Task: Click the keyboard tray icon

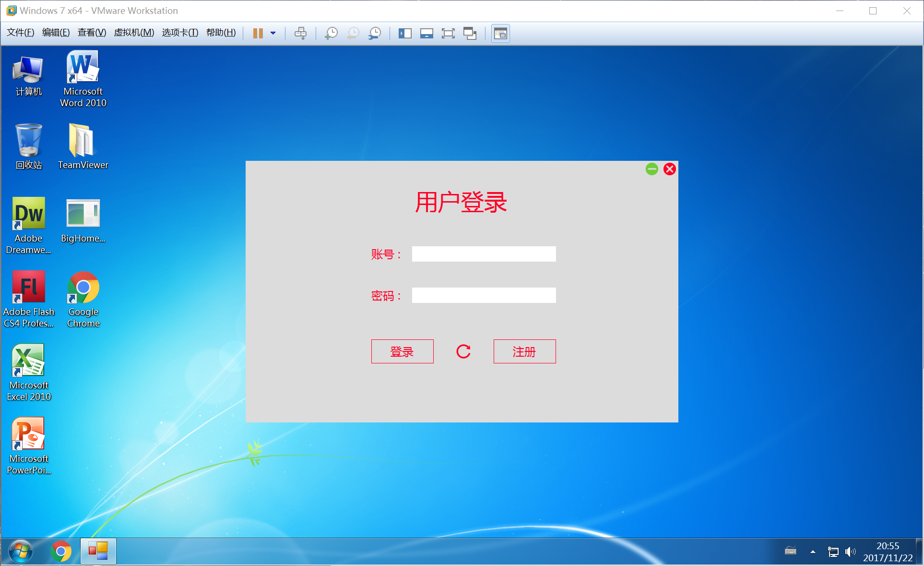Action: [791, 551]
